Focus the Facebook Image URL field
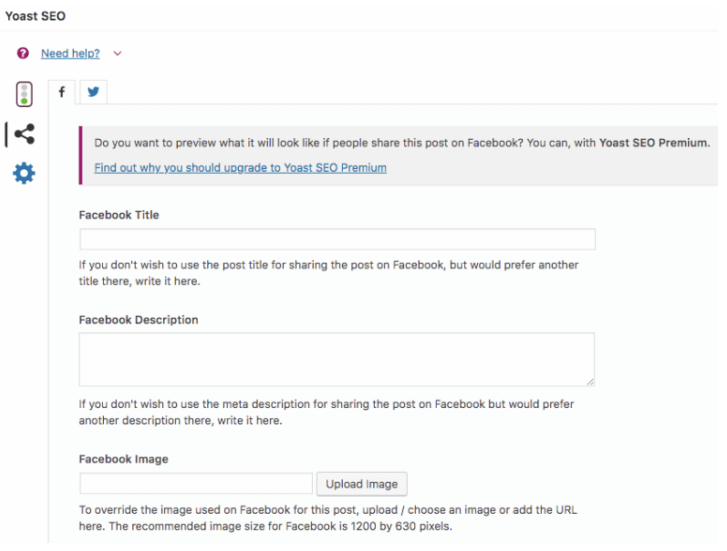The width and height of the screenshot is (727, 551). 196,484
